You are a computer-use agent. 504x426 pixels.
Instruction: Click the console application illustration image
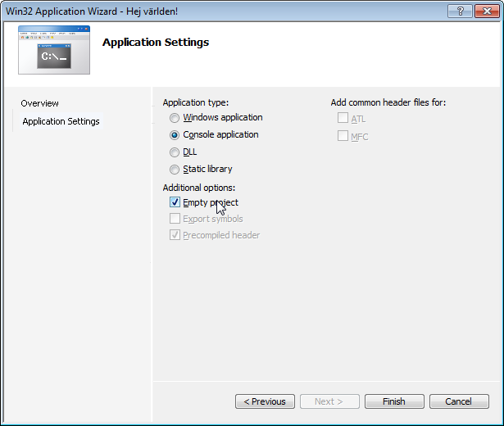coord(54,50)
